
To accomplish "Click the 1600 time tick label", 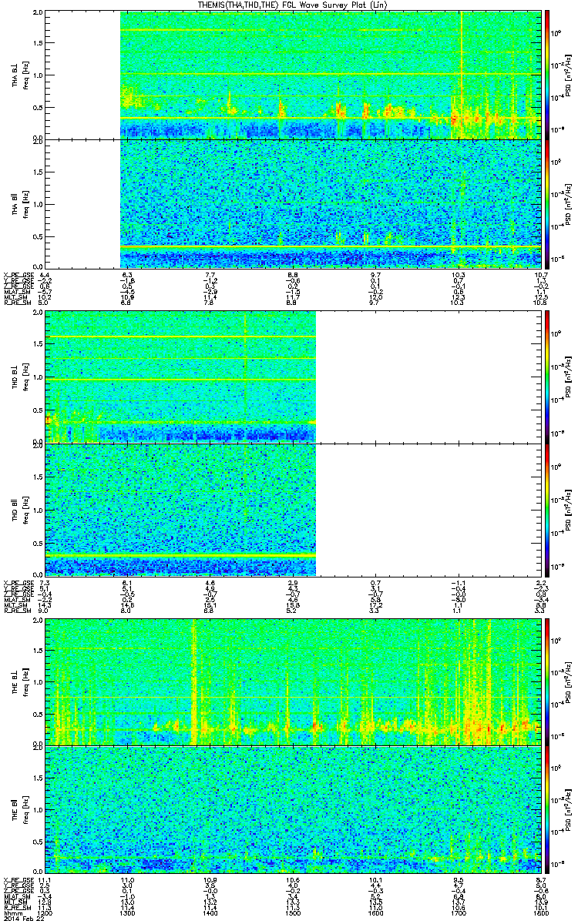I will 375,913.
